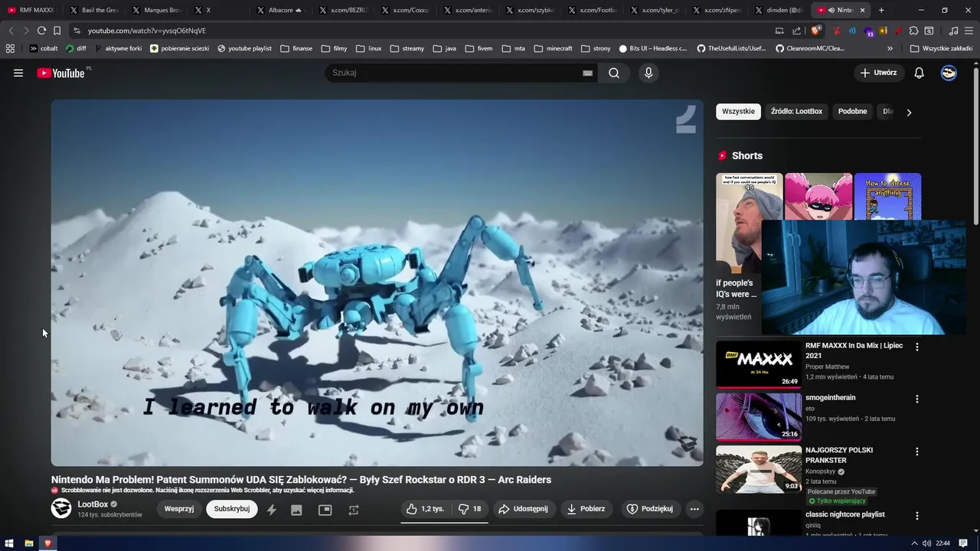
Task: Open the browser extensions puzzle icon
Action: tap(913, 31)
